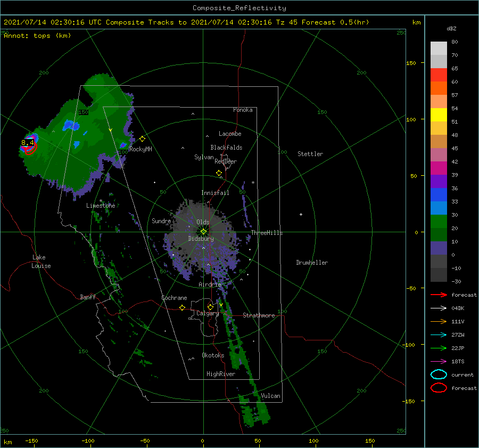Click the Blackfalds city label
This screenshot has width=479, height=448.
coord(226,148)
